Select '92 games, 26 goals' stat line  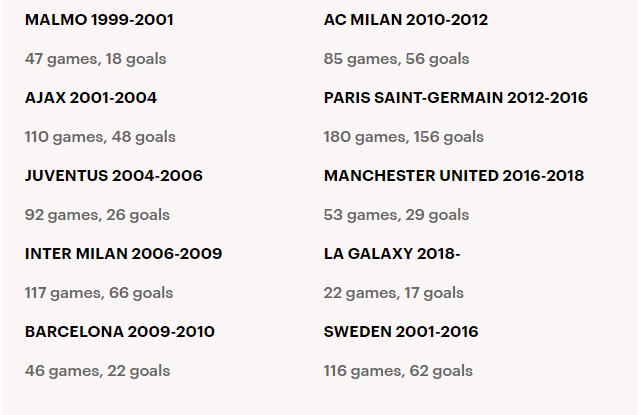[97, 215]
